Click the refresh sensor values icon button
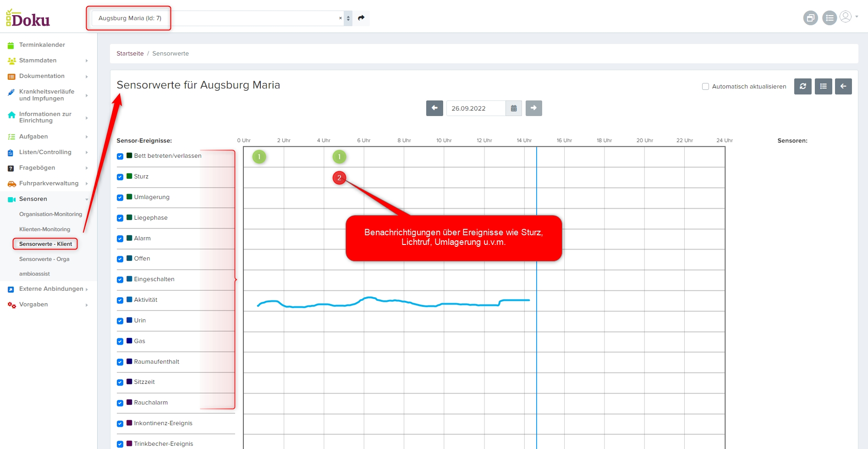The height and width of the screenshot is (449, 868). click(803, 86)
